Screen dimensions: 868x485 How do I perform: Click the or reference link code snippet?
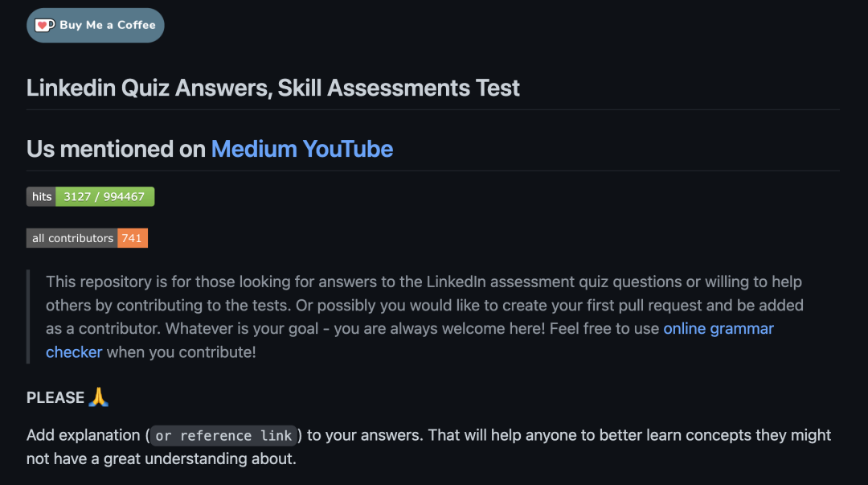coord(223,436)
